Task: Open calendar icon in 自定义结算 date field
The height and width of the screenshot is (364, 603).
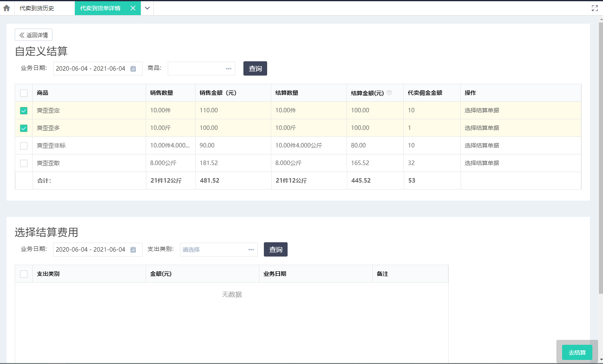Action: point(133,69)
